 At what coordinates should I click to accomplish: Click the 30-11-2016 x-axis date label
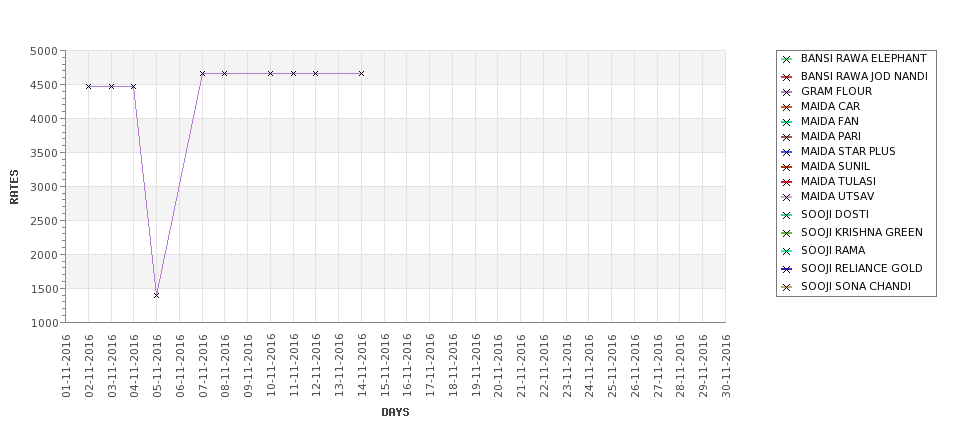[726, 366]
